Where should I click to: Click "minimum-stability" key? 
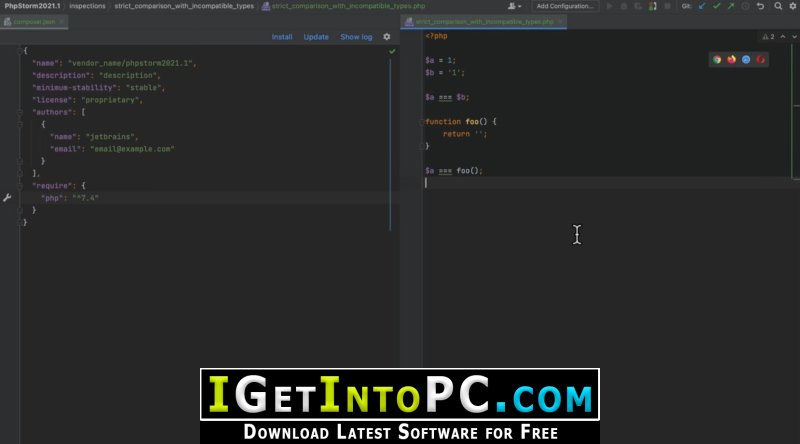pyautogui.click(x=74, y=88)
